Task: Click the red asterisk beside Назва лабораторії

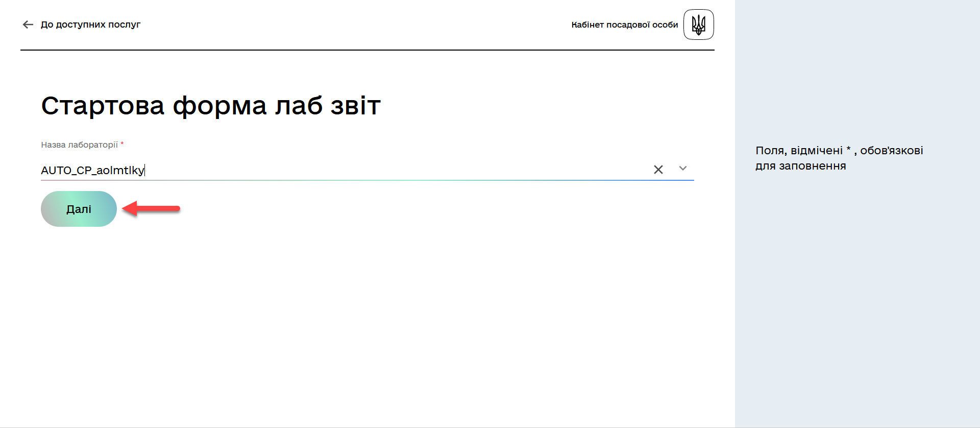Action: tap(122, 144)
